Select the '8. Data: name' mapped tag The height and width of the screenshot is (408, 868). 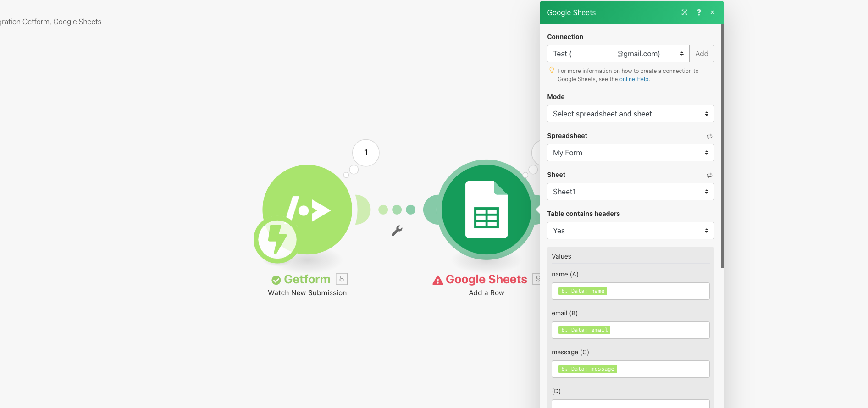pyautogui.click(x=583, y=291)
